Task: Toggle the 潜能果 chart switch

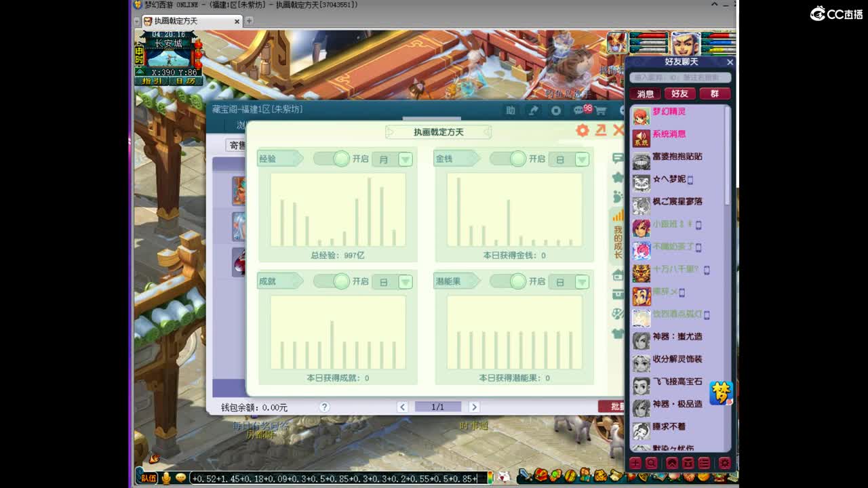Action: tap(509, 281)
